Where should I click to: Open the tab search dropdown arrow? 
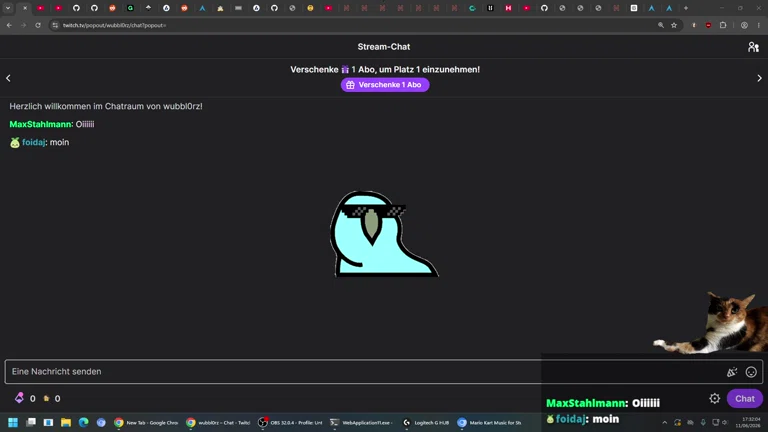tap(8, 8)
